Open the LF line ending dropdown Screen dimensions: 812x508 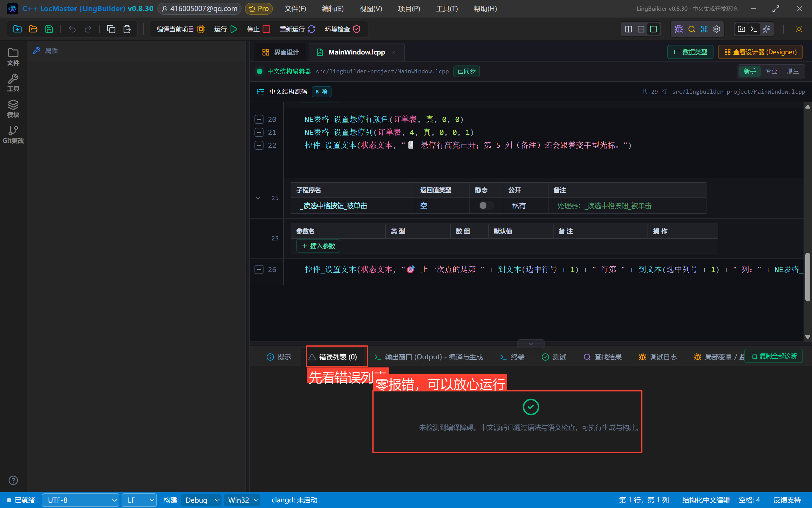coord(139,500)
